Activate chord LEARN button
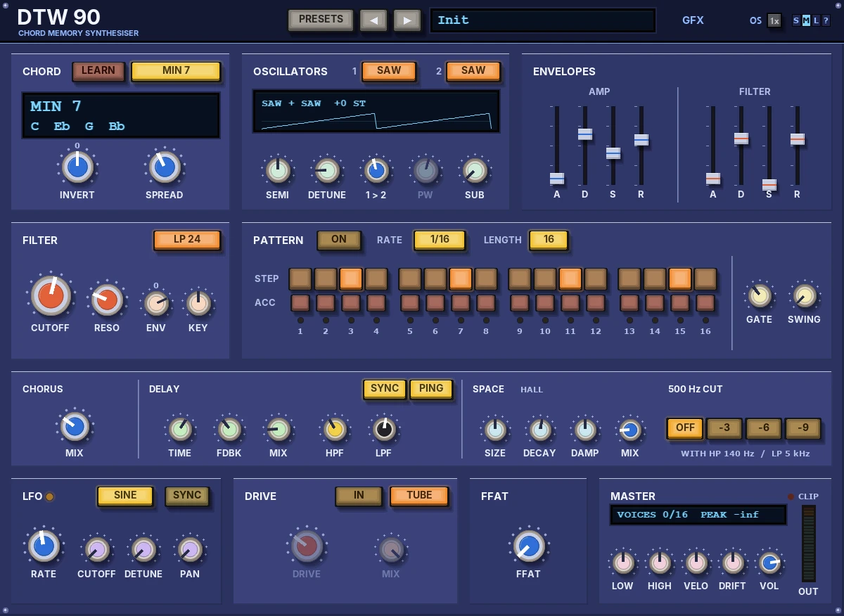Screen dimensions: 844x616 98,71
